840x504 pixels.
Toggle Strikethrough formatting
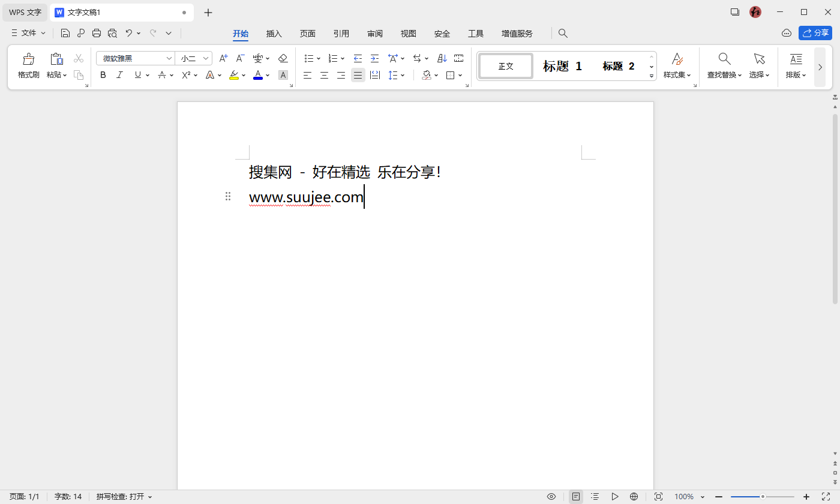coord(162,75)
